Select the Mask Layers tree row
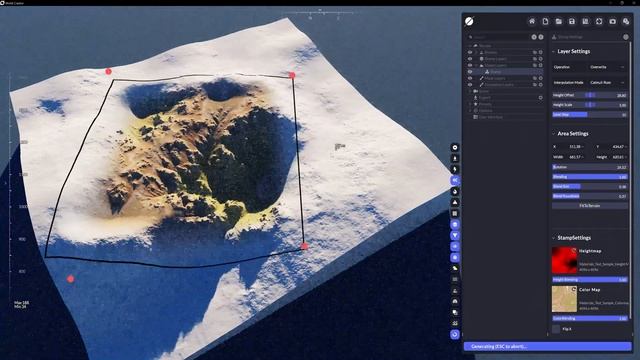 (505, 78)
